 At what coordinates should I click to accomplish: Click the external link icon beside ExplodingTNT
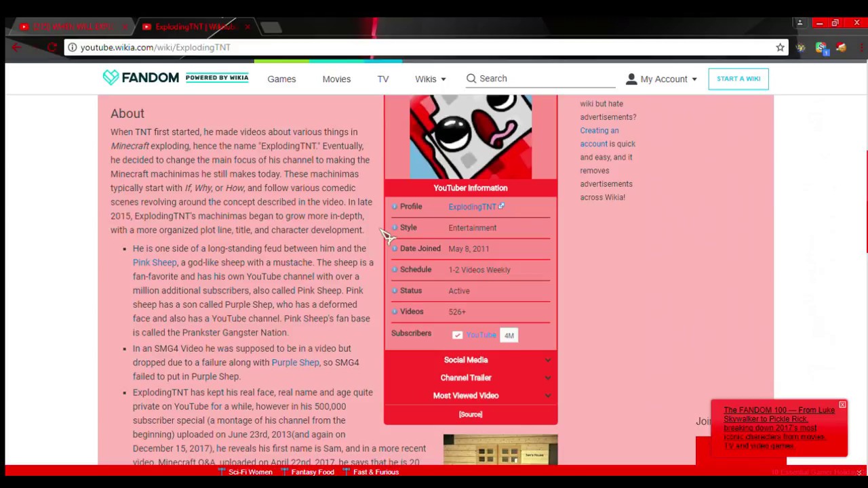click(501, 206)
